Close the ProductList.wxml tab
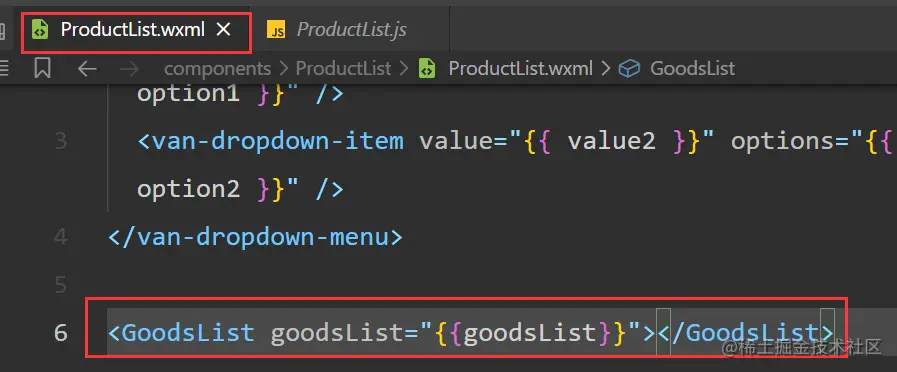897x372 pixels. pyautogui.click(x=223, y=29)
